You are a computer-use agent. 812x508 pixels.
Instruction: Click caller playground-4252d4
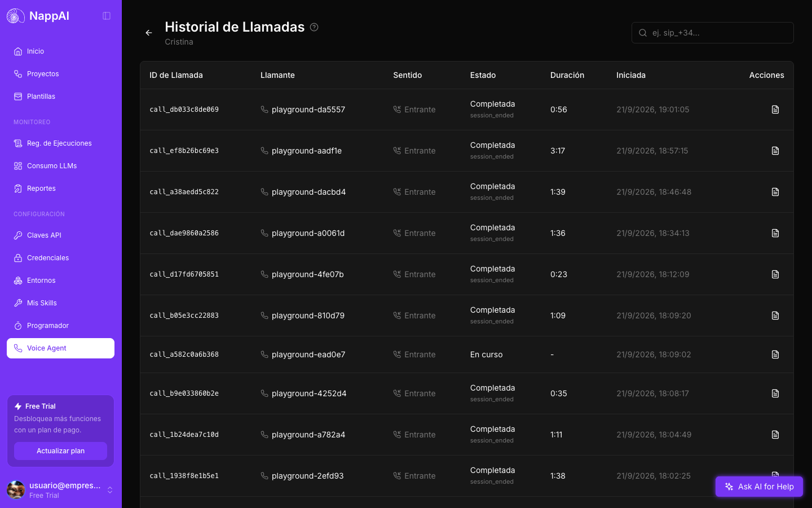(309, 393)
